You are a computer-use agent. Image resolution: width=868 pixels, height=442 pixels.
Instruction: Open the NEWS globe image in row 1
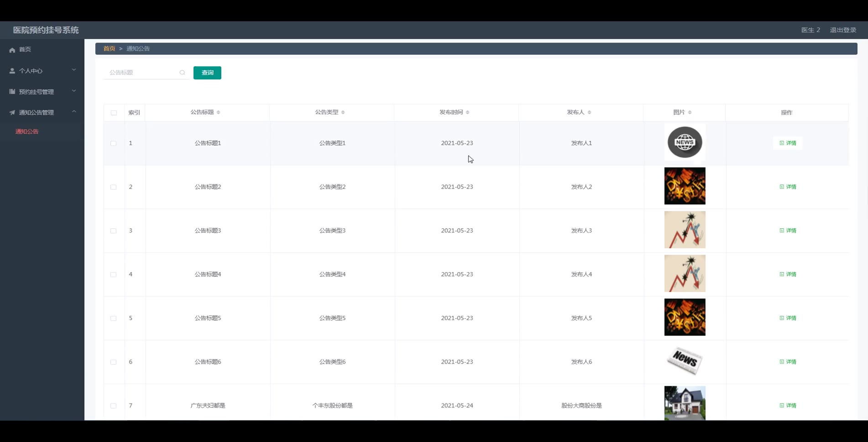coord(685,142)
